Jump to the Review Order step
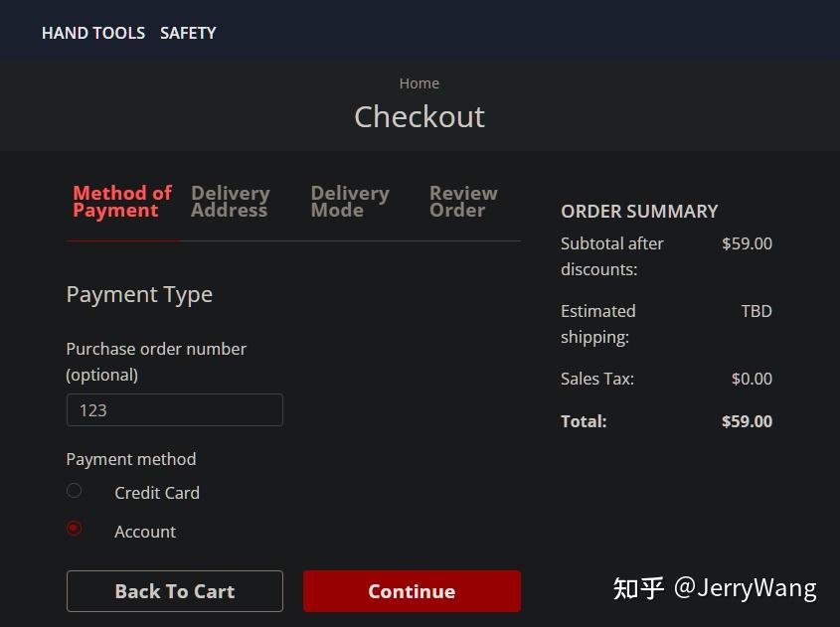 coord(463,202)
